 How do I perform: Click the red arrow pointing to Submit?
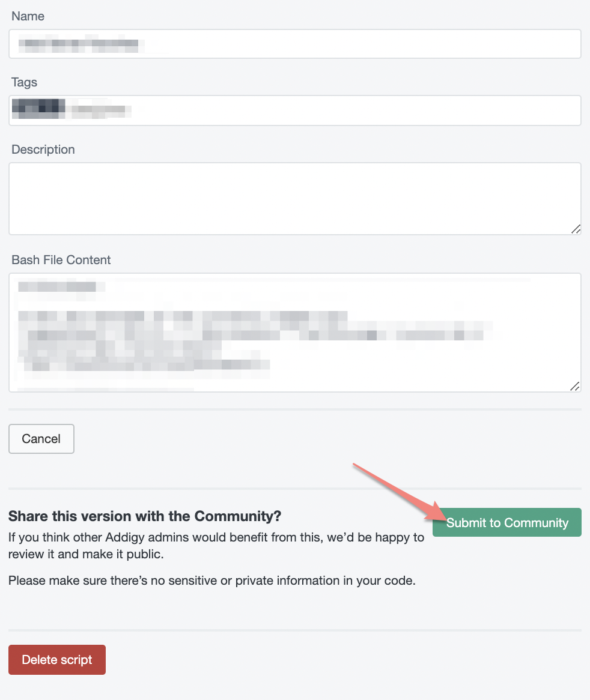399,492
